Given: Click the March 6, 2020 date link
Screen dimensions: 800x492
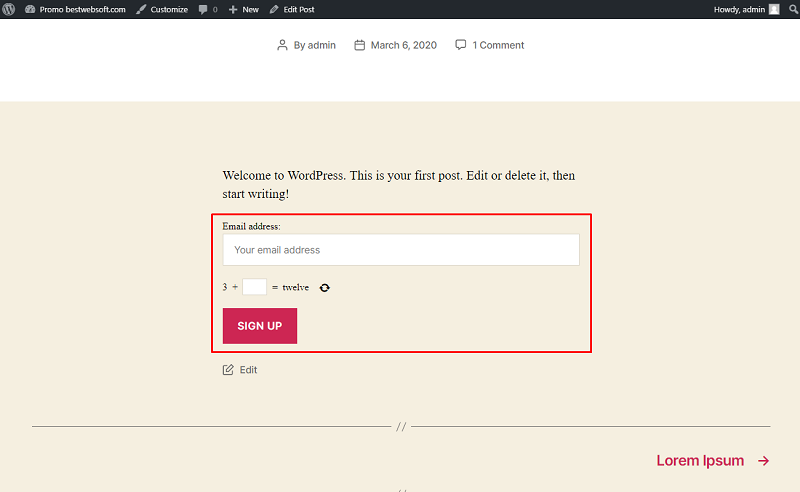Looking at the screenshot, I should [x=404, y=45].
